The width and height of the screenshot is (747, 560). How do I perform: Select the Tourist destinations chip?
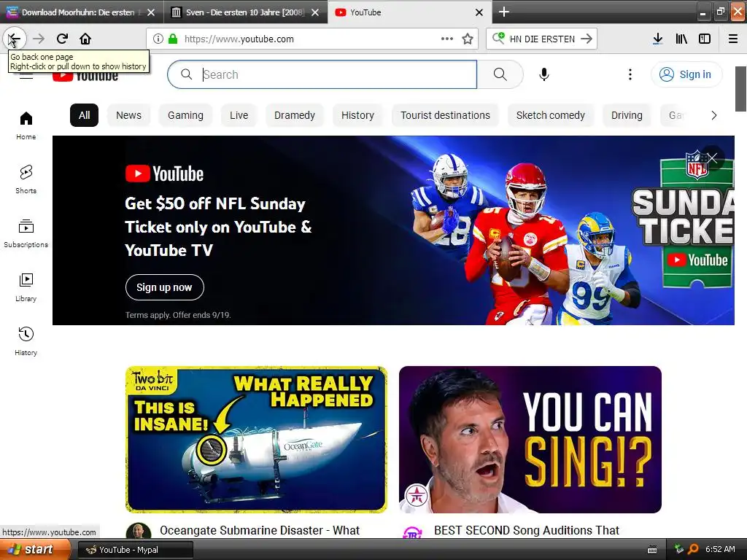click(x=445, y=115)
